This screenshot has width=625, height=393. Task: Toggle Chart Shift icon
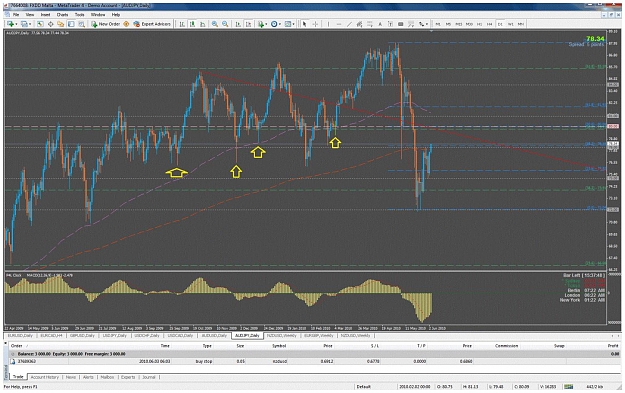[248, 24]
